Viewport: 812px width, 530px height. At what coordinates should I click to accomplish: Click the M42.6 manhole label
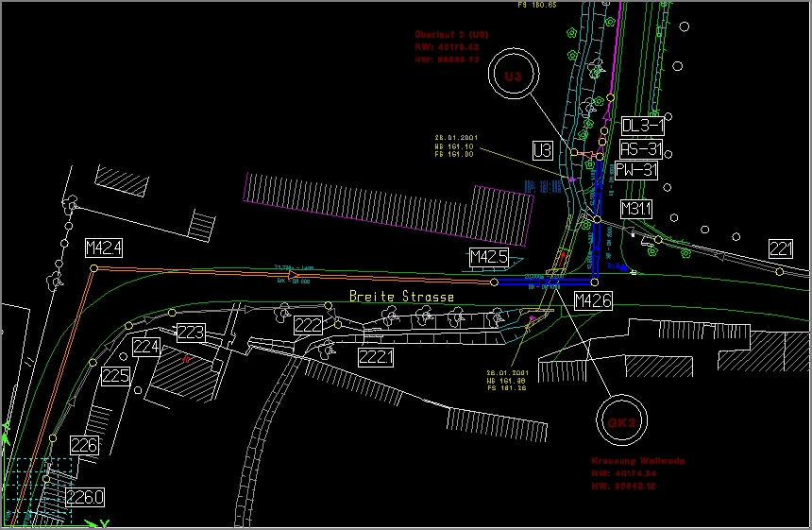[x=593, y=301]
